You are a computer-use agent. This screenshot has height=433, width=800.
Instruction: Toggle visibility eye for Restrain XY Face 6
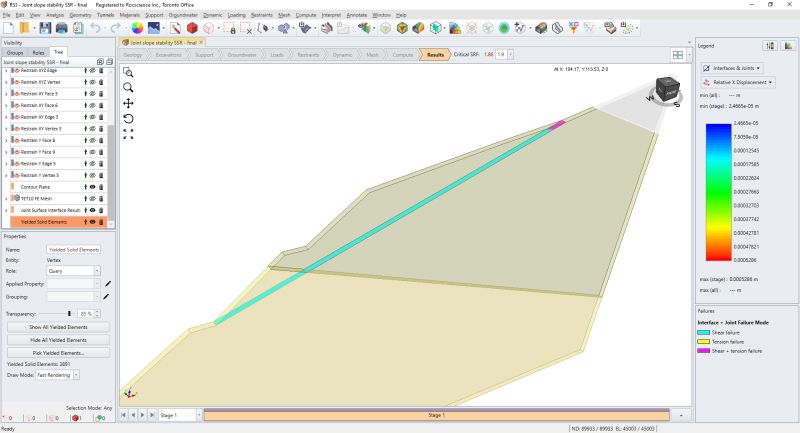coord(92,105)
